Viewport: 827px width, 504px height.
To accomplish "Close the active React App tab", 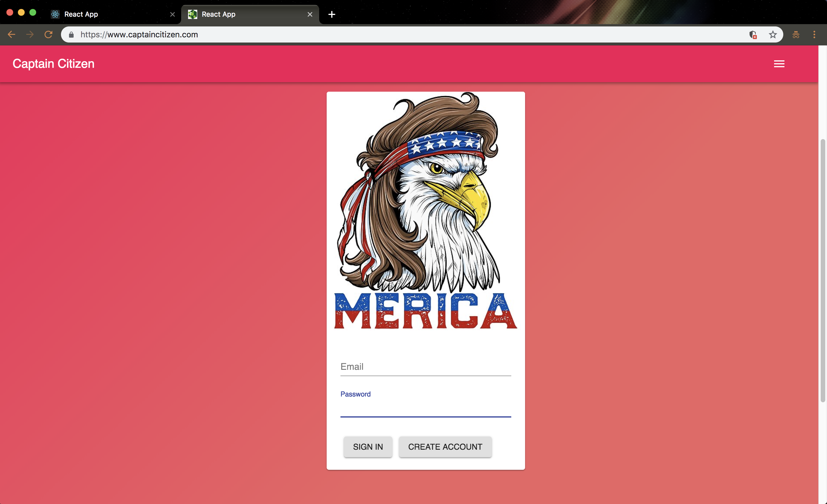I will 310,14.
